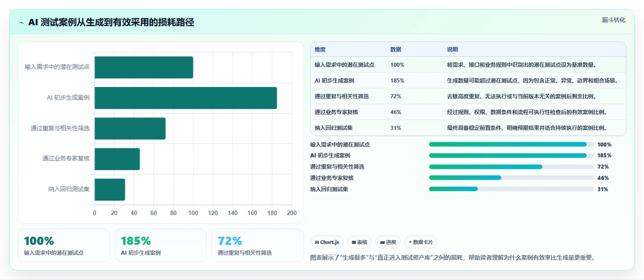The image size is (644, 280).
Task: Click the 数据 column header
Action: coord(396,50)
